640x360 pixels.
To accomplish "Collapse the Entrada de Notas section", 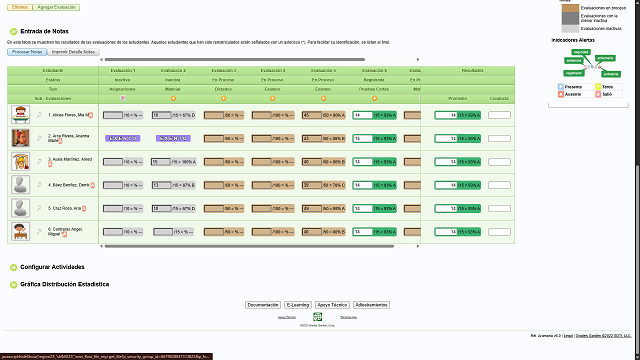I will (x=13, y=31).
